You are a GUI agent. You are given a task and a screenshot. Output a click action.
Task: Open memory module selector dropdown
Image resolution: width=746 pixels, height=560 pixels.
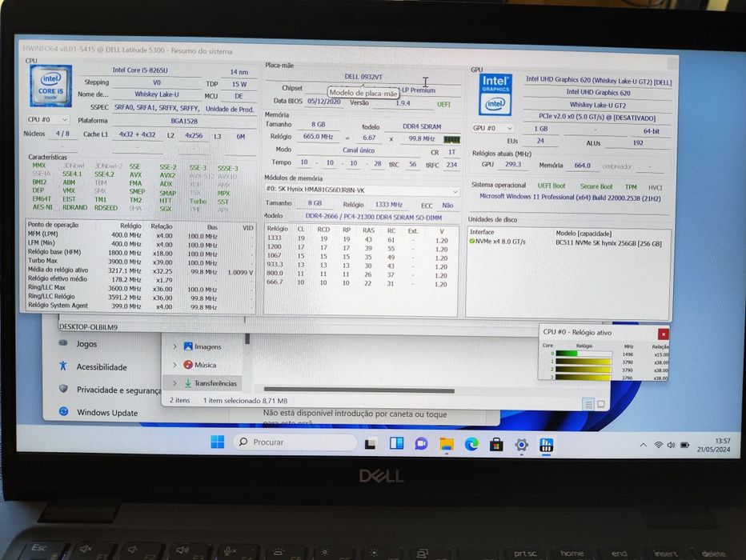pyautogui.click(x=361, y=190)
